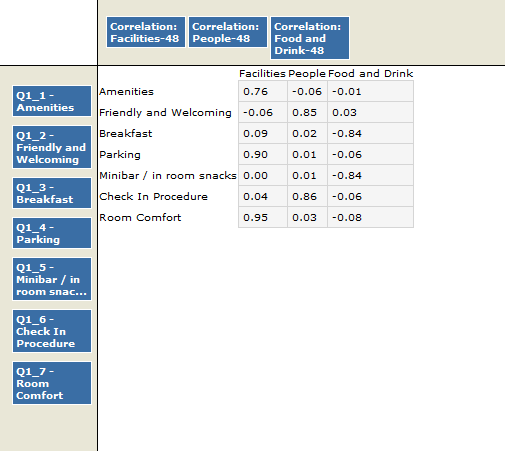Select the Q1_3 - Breakfast row block

pyautogui.click(x=52, y=193)
